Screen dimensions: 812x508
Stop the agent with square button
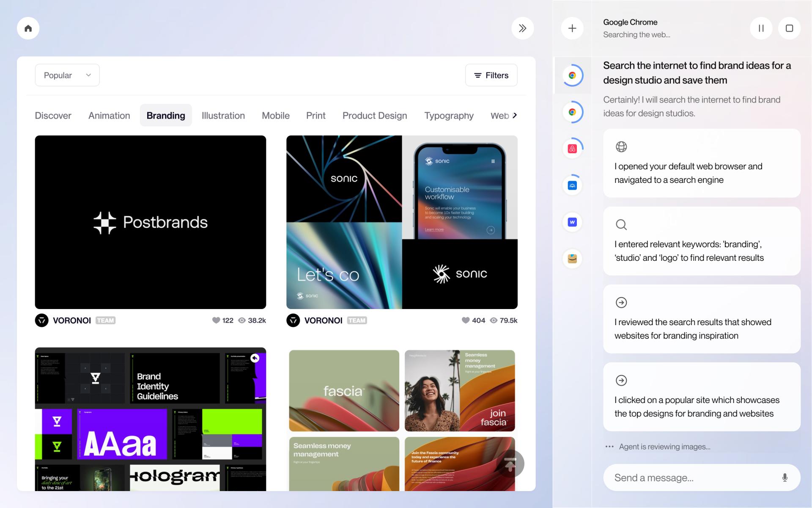(789, 28)
